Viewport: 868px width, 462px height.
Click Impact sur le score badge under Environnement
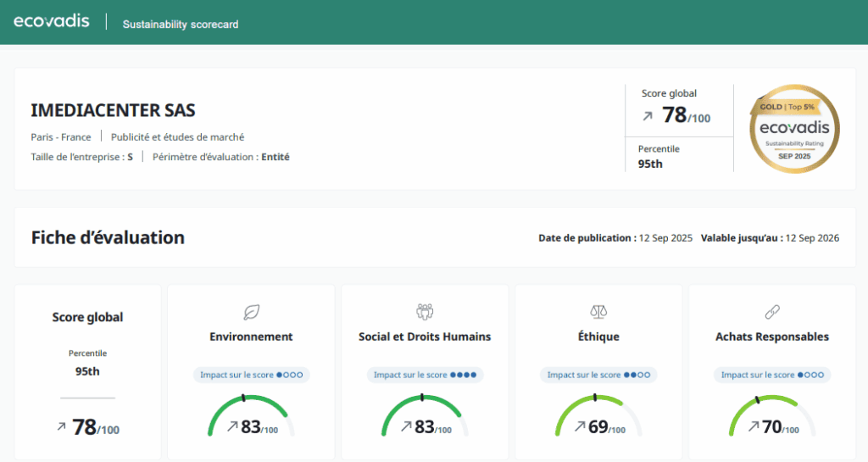[251, 375]
